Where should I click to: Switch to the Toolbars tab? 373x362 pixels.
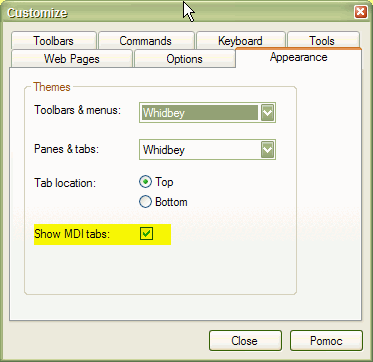[54, 41]
